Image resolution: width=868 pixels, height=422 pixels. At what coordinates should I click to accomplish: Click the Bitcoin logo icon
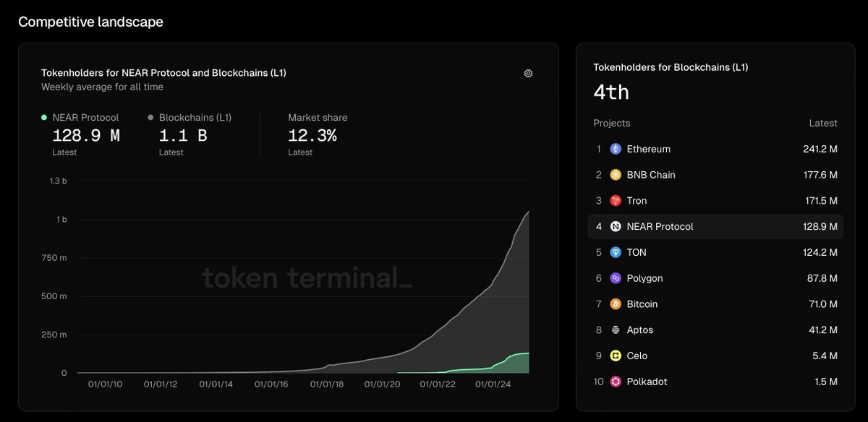pos(616,304)
